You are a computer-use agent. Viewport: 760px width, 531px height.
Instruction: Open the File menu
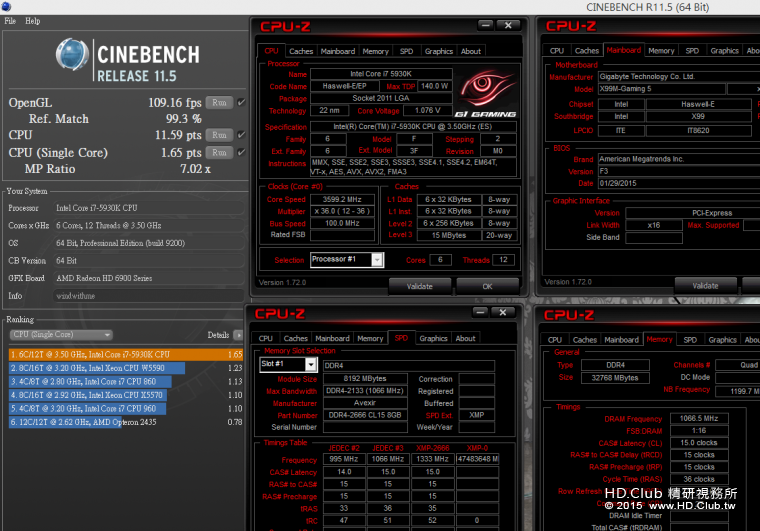point(10,21)
